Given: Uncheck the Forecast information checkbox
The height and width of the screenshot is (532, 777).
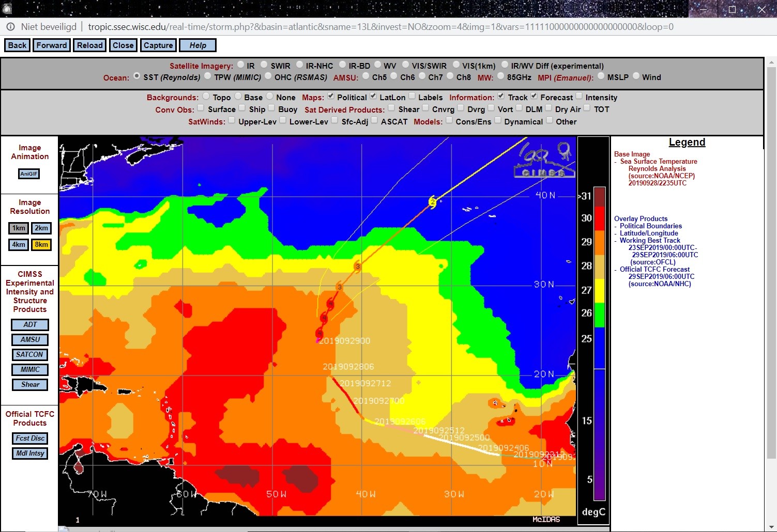Looking at the screenshot, I should click(534, 96).
